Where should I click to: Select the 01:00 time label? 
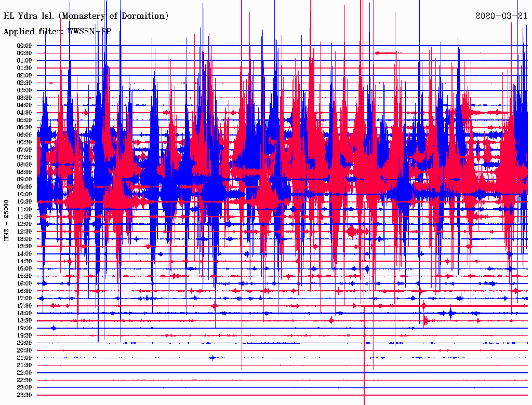tap(24, 61)
